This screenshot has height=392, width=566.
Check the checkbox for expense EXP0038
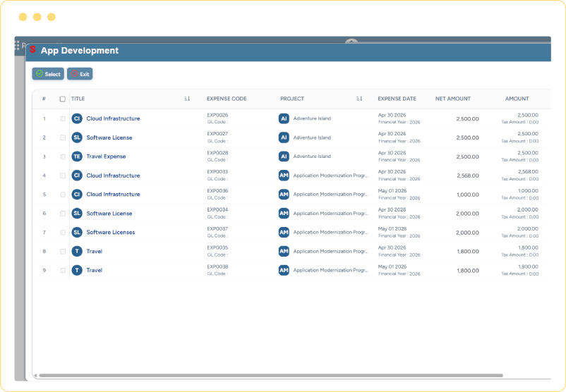[63, 270]
